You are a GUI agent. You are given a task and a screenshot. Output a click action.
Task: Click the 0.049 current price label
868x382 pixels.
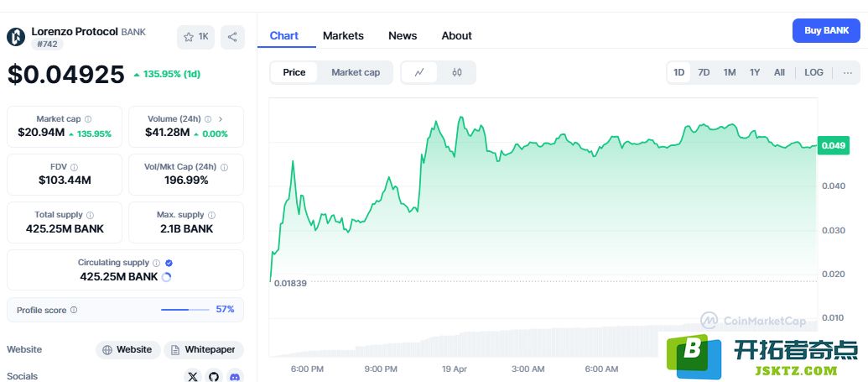(x=833, y=146)
